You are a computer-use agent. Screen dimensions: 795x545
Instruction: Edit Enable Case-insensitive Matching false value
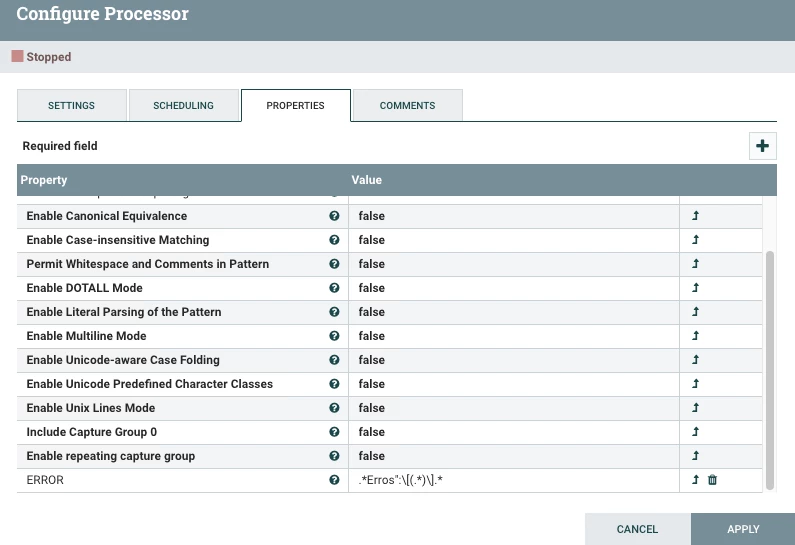(x=514, y=240)
